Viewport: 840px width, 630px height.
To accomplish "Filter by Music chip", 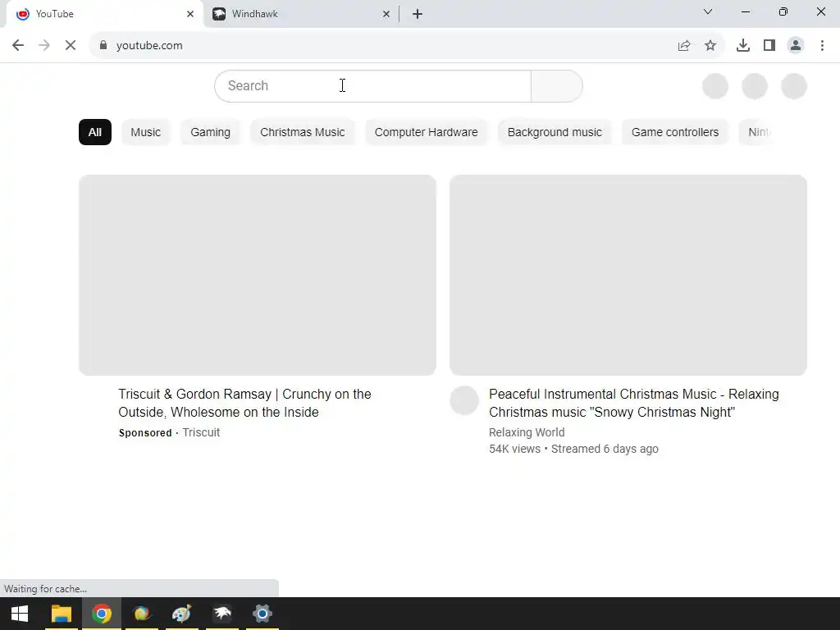I will [146, 132].
